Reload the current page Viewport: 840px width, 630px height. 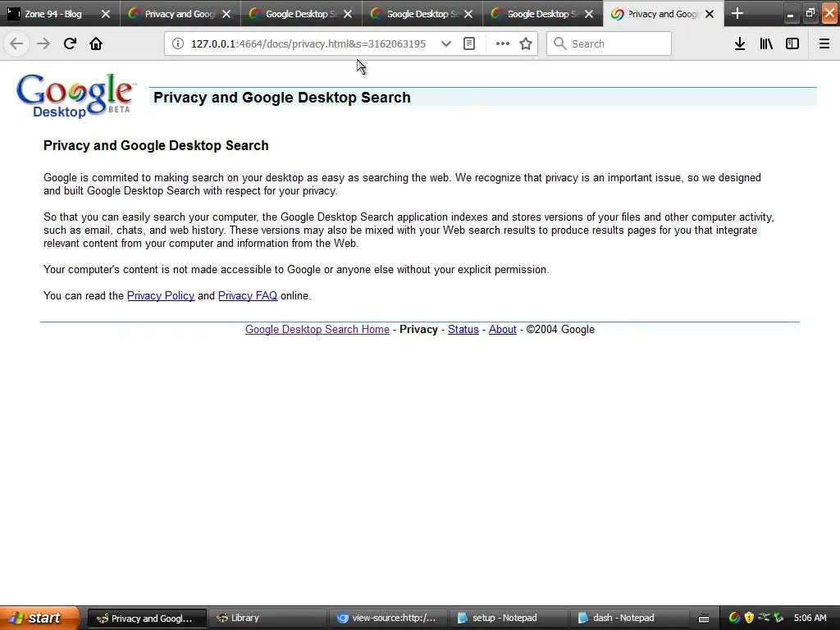click(x=70, y=43)
